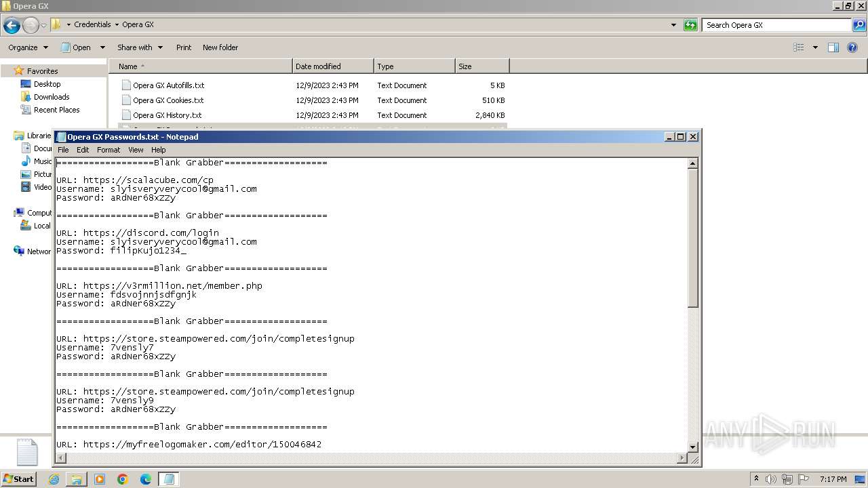
Task: Place cursor on the myfreelogomaker.com URL line
Action: coord(189,445)
